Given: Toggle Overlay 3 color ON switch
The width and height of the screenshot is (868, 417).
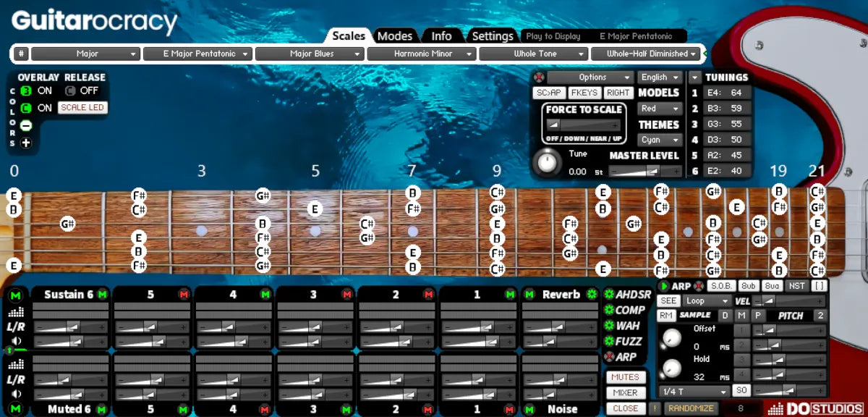Looking at the screenshot, I should [x=26, y=90].
